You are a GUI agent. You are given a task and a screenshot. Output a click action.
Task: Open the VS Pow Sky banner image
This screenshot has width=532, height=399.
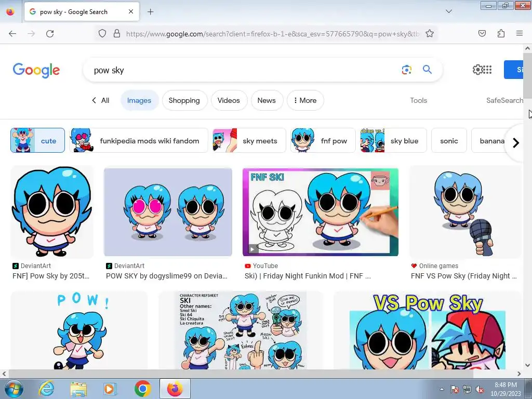pos(428,330)
